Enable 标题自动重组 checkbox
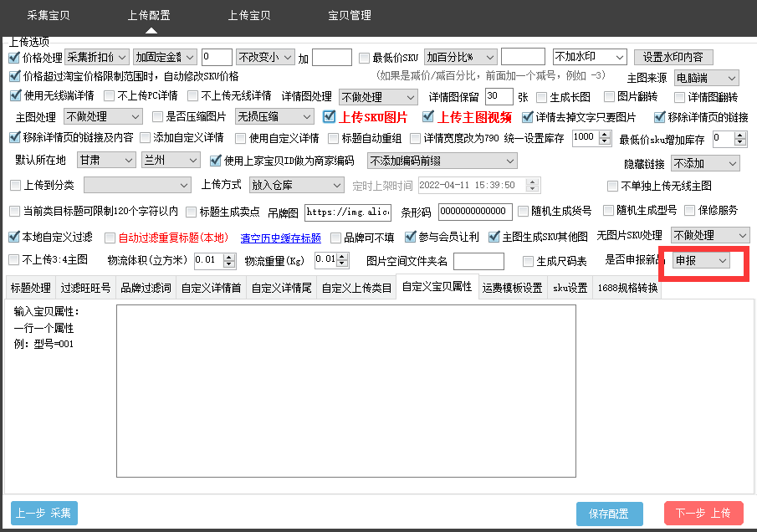The width and height of the screenshot is (757, 532). (333, 139)
